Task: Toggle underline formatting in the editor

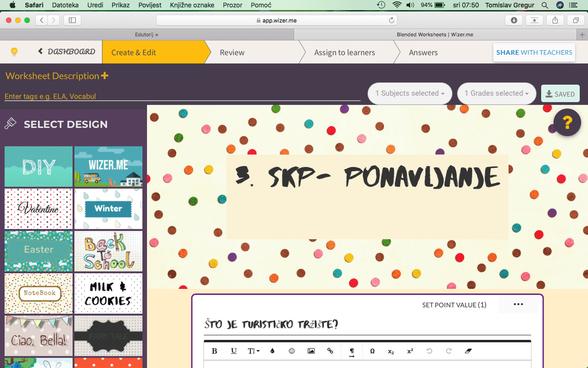Action: [x=234, y=351]
